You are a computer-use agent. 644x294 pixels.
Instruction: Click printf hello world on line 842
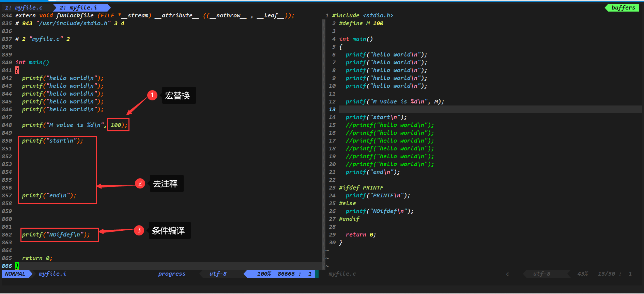[63, 78]
